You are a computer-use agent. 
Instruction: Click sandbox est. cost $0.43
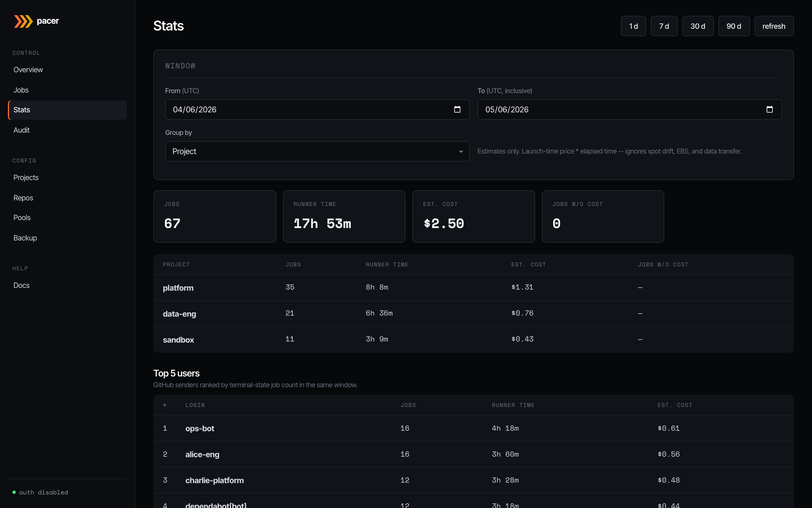522,339
